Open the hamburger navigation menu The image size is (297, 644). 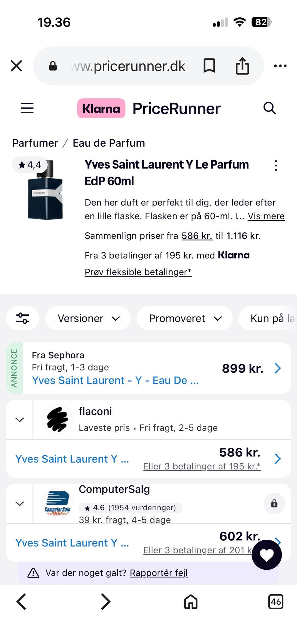[27, 108]
